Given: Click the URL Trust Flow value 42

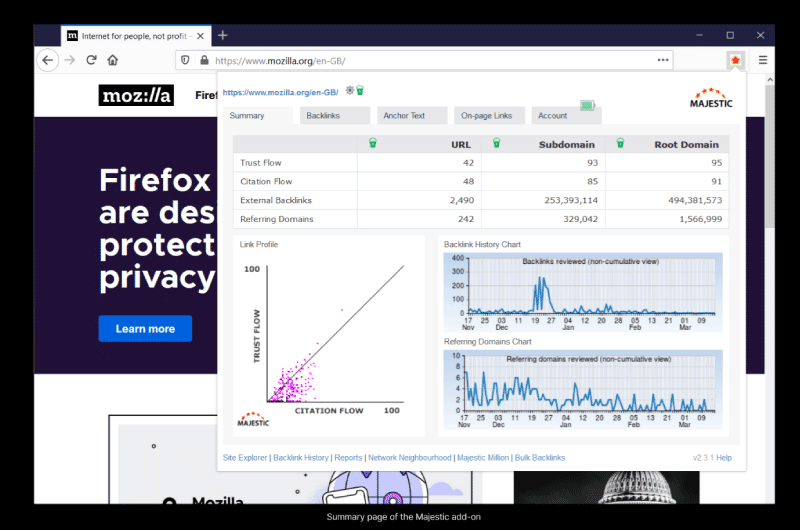Looking at the screenshot, I should tap(468, 163).
